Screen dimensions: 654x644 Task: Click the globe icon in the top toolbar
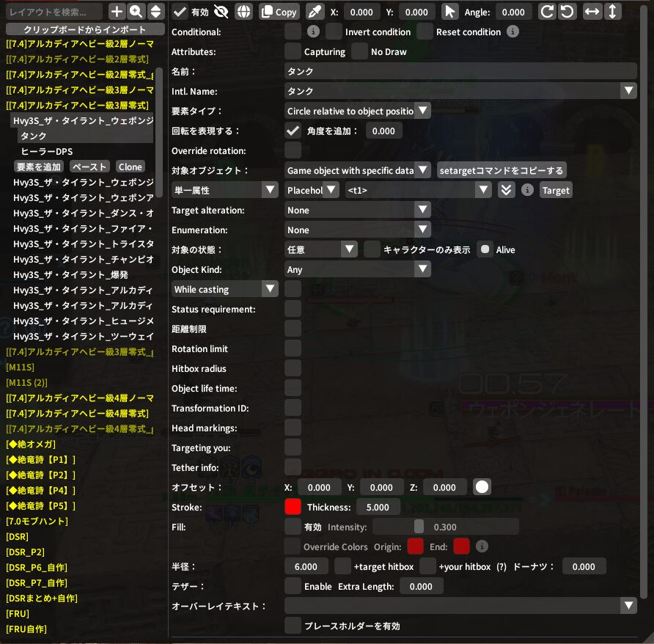(x=243, y=12)
